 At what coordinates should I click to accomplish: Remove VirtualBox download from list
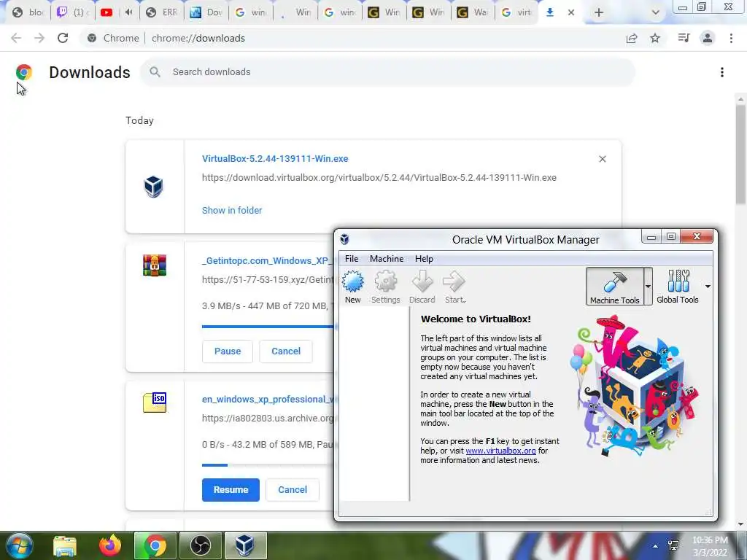pyautogui.click(x=602, y=159)
